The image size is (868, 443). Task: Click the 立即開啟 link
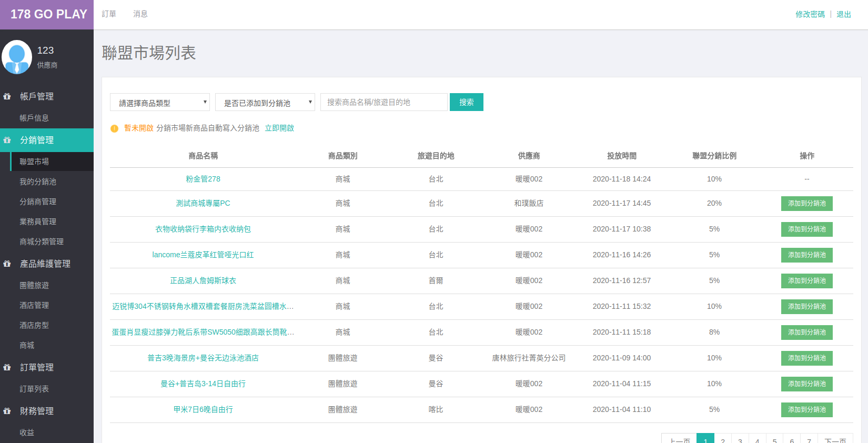click(279, 128)
